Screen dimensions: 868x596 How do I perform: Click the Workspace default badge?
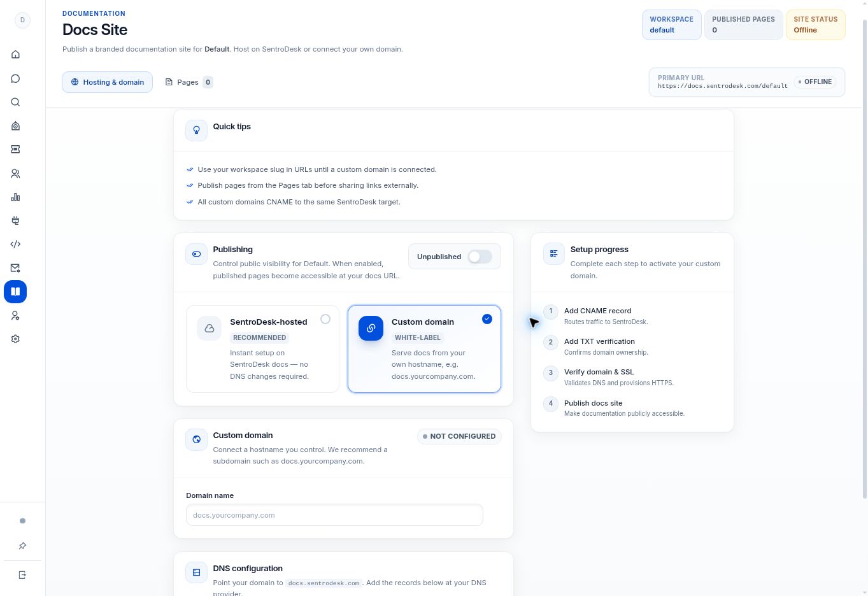coord(672,25)
